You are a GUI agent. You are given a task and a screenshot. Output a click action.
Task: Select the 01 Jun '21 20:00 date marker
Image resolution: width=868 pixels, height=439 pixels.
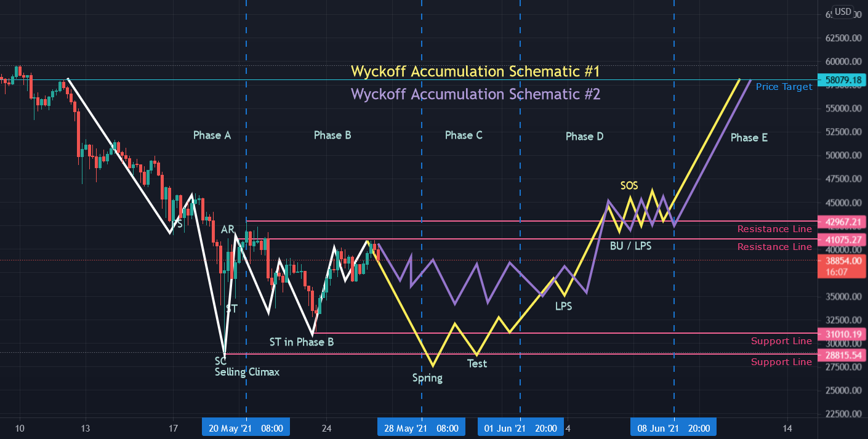[x=520, y=427]
